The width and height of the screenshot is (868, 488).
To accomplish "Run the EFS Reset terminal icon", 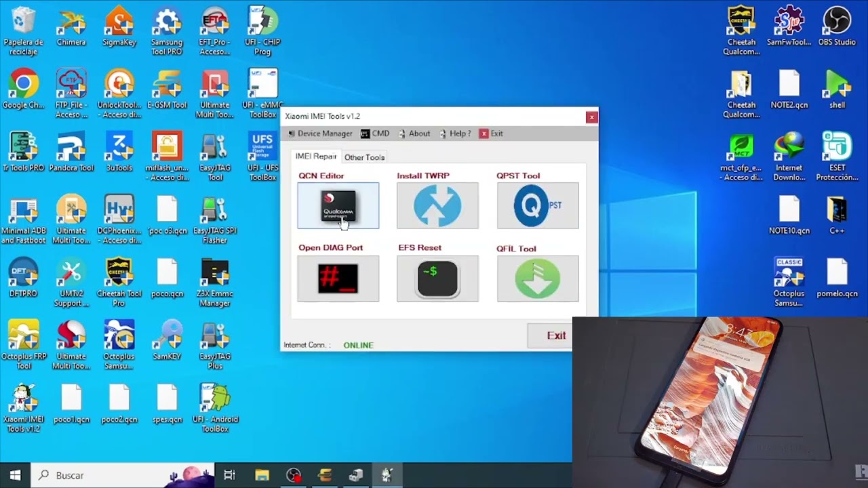I will (437, 279).
